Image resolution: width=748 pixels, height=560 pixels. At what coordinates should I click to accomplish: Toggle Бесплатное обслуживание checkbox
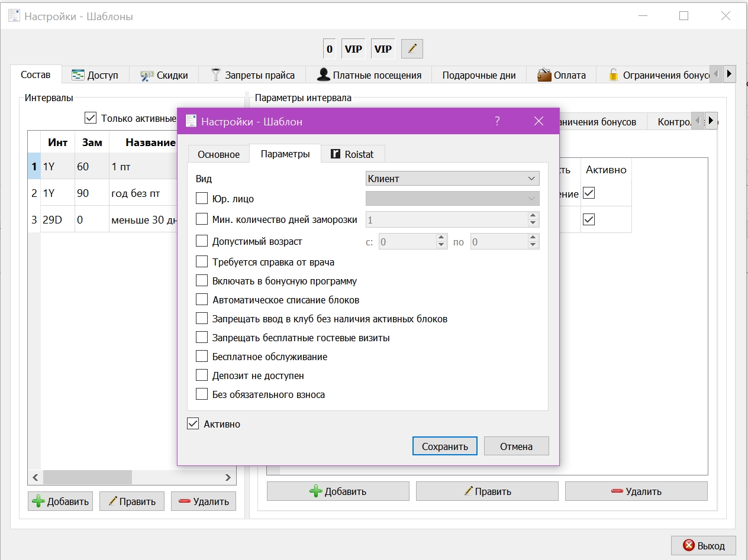(x=202, y=357)
